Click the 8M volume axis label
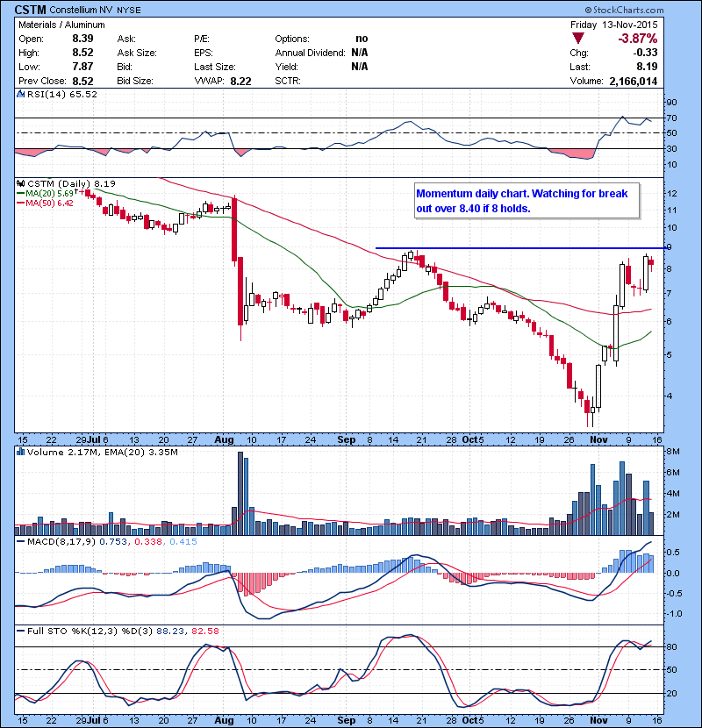The height and width of the screenshot is (728, 702). click(673, 452)
